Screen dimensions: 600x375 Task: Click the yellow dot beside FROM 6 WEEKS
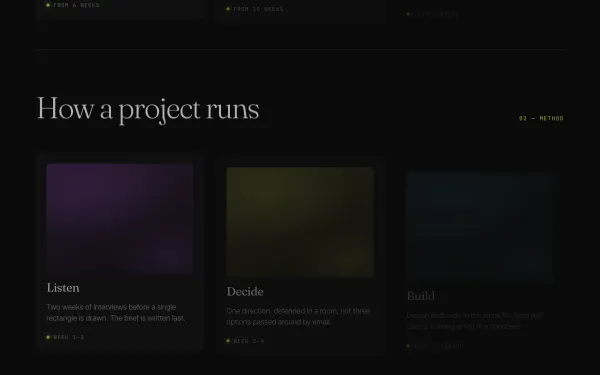[x=48, y=5]
